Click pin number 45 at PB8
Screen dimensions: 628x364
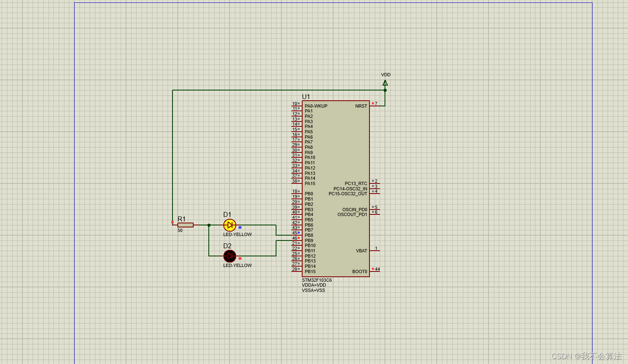coord(294,233)
